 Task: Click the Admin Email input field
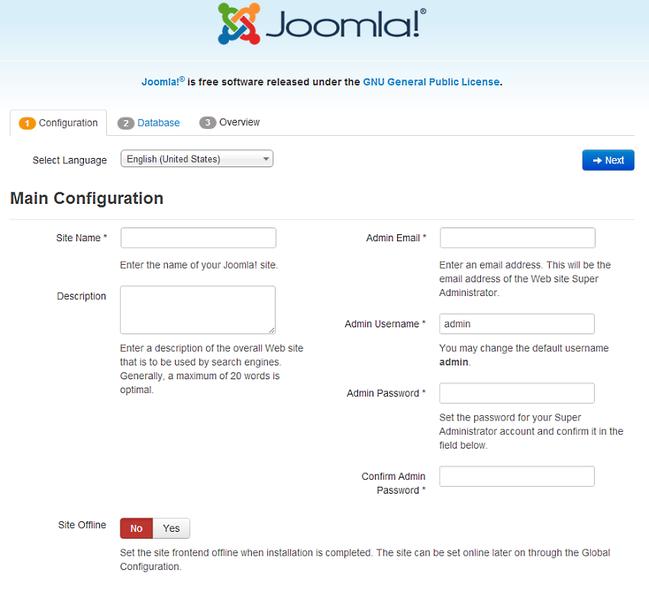tap(518, 238)
